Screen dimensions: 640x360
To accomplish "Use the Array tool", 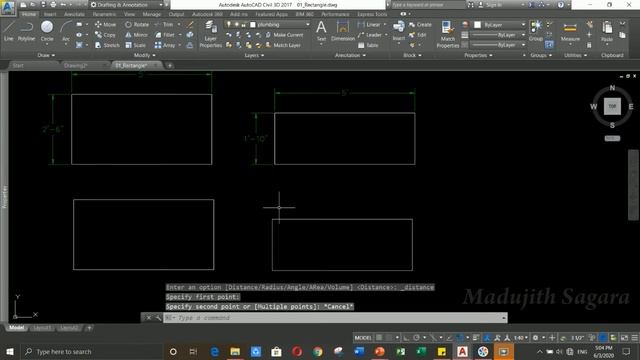I will tap(165, 45).
